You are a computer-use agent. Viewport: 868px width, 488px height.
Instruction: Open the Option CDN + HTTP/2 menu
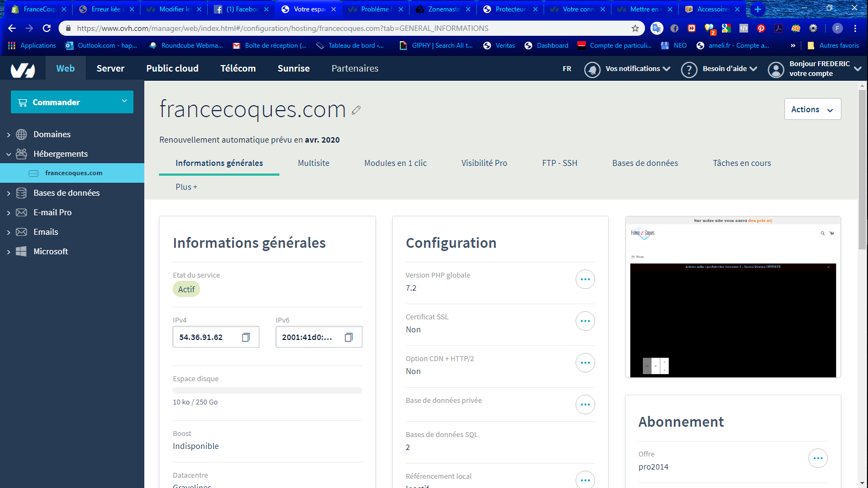(x=585, y=363)
